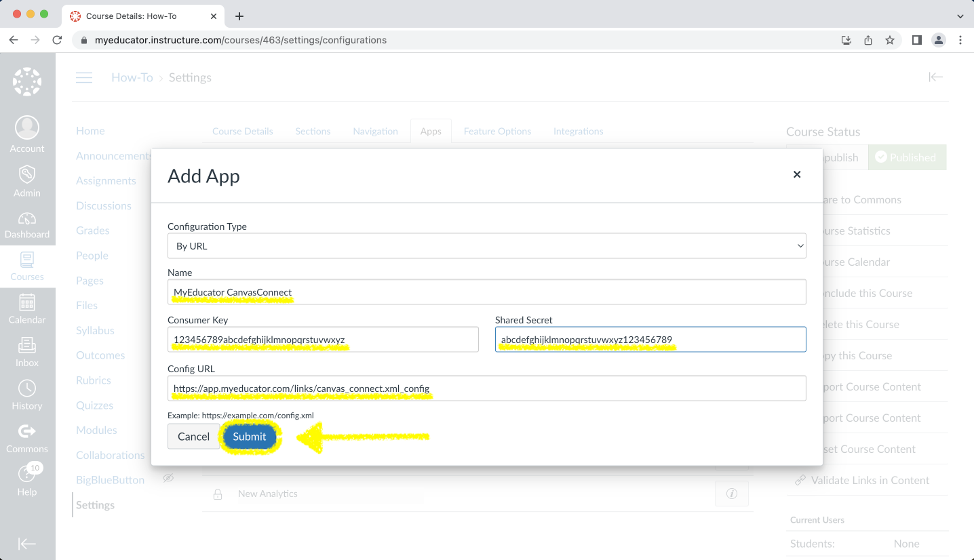Click into the Config URL field

[487, 388]
